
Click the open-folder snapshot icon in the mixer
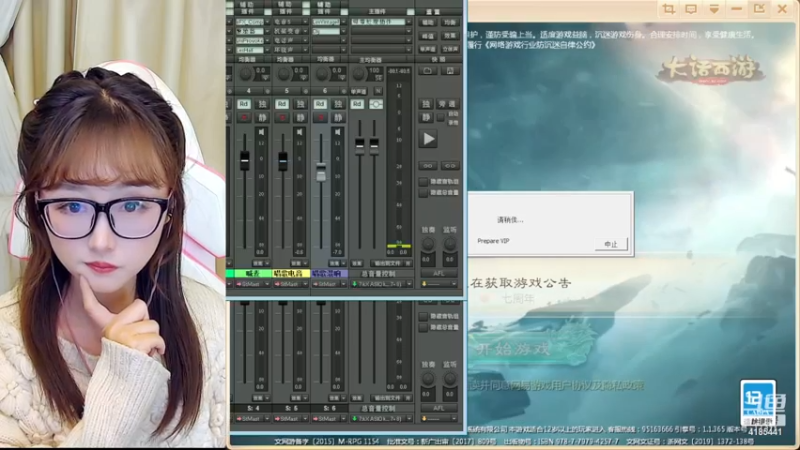[x=428, y=70]
